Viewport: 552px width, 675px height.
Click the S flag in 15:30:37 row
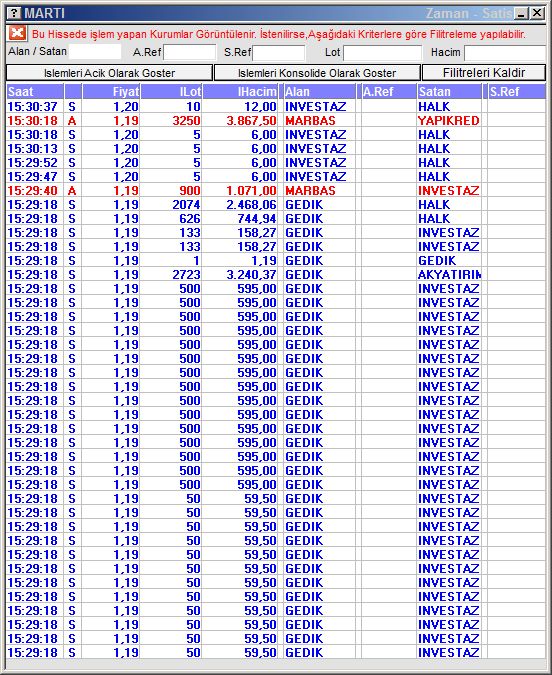[x=72, y=106]
